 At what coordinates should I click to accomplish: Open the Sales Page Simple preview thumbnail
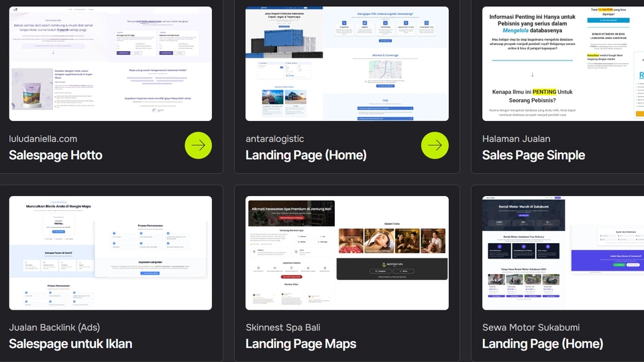point(563,64)
